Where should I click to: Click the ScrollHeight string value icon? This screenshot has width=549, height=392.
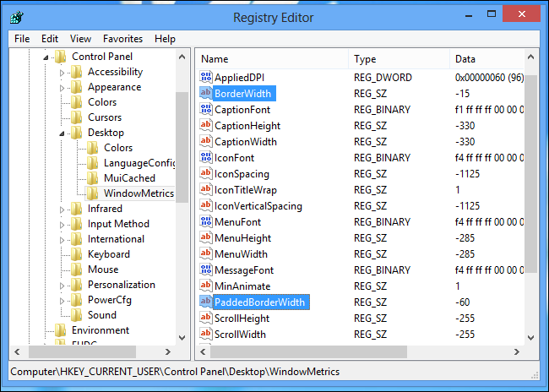tap(206, 318)
